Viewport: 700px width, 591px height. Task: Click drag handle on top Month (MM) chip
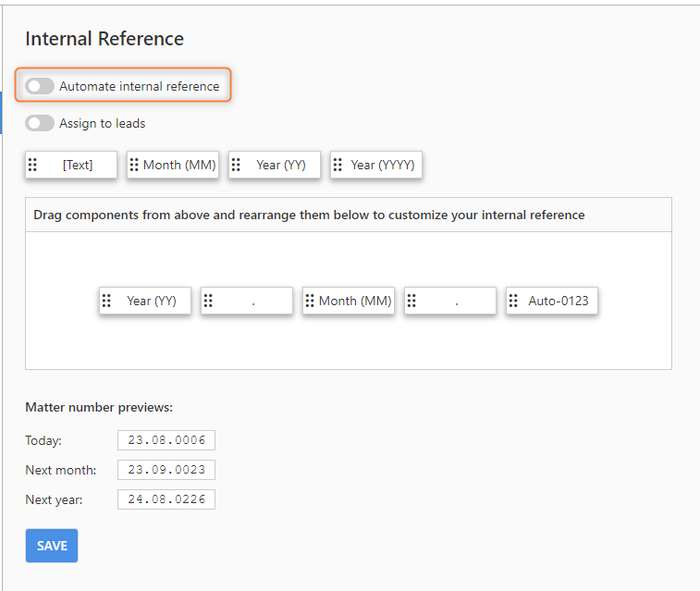tap(134, 165)
